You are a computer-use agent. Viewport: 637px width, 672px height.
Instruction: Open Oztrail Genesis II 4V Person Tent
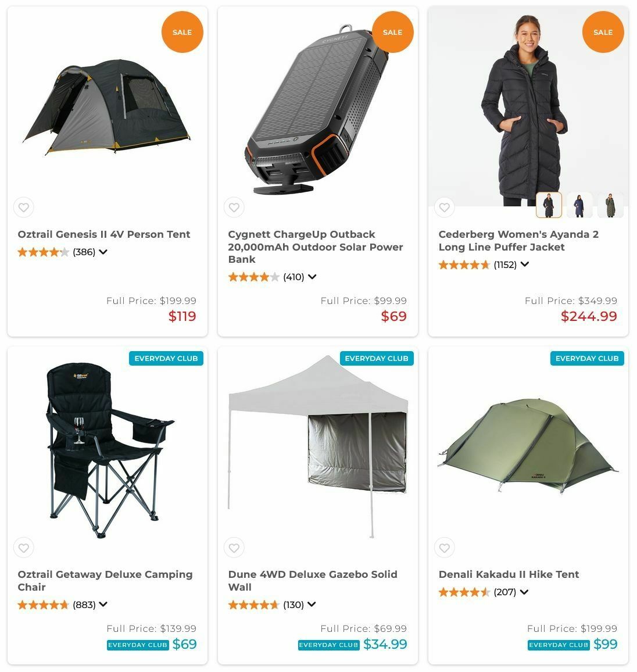coord(103,234)
